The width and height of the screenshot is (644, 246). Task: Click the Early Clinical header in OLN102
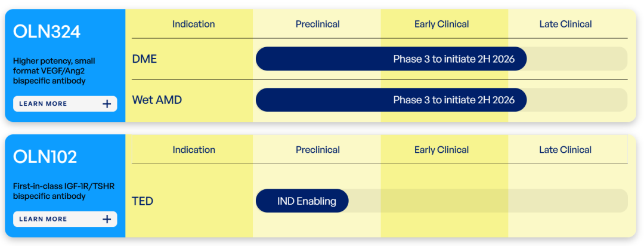coord(441,150)
